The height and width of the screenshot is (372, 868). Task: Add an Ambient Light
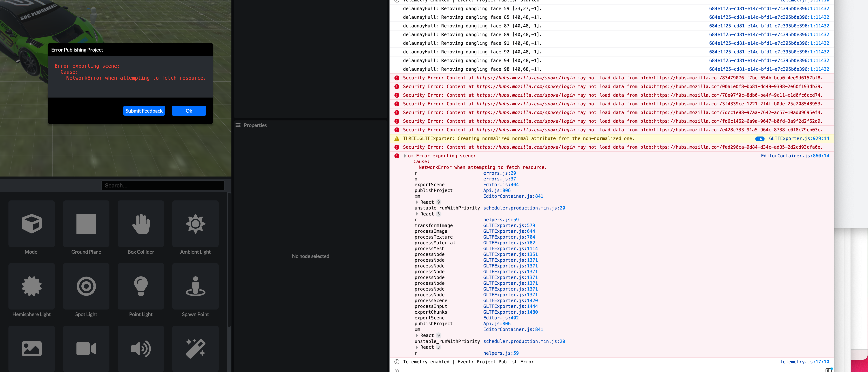point(195,224)
